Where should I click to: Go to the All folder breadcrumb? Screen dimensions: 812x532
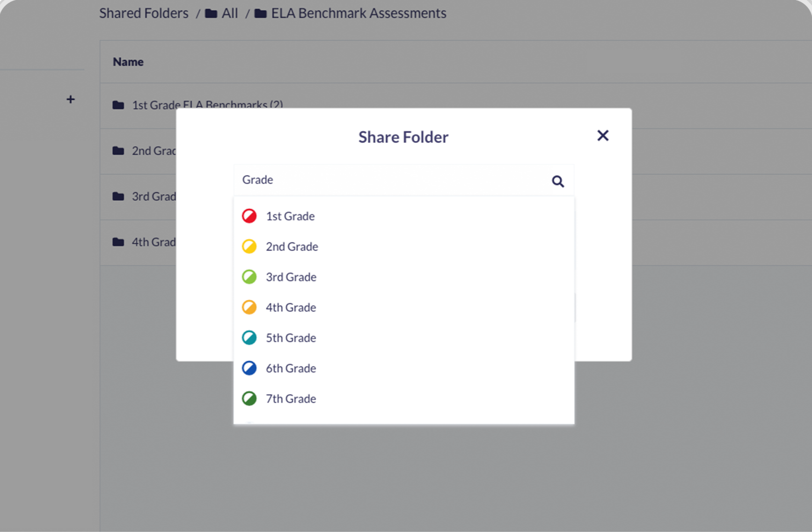click(x=229, y=13)
